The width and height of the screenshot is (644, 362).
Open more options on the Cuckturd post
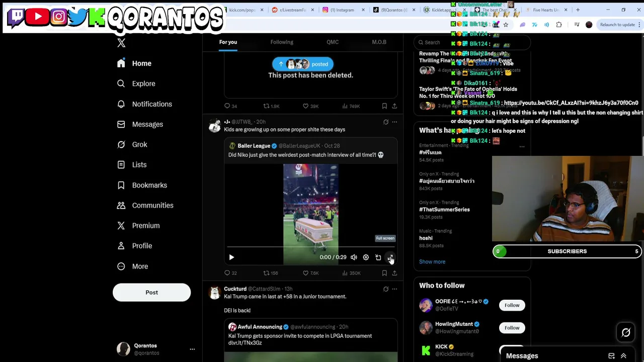pyautogui.click(x=394, y=289)
